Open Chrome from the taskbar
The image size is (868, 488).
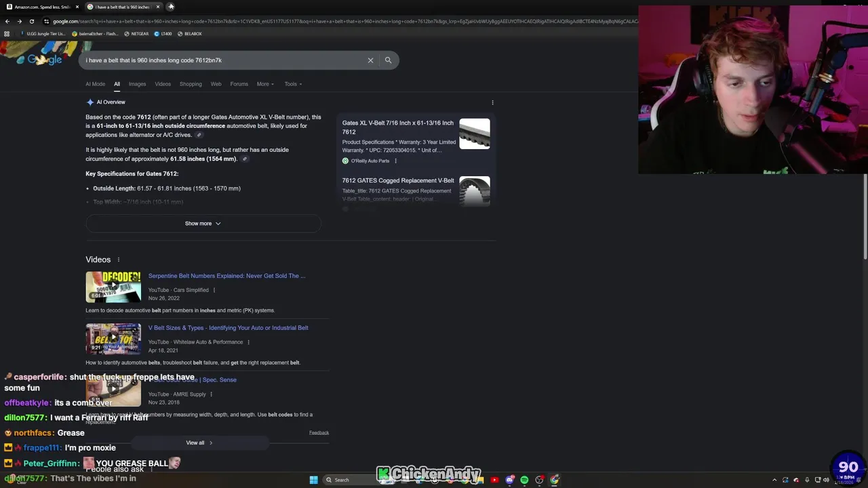(x=554, y=480)
